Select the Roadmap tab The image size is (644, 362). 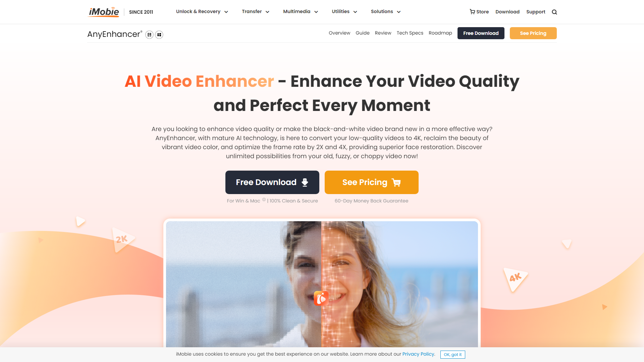[x=440, y=33]
